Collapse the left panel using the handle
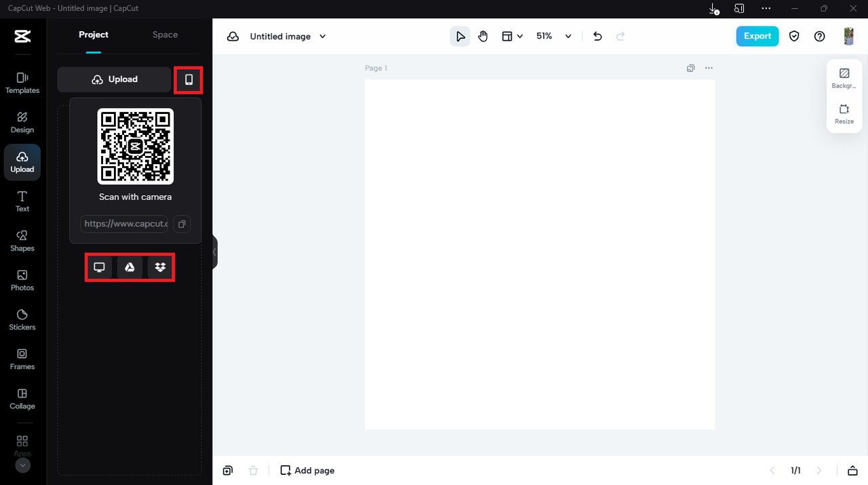The image size is (868, 485). [x=215, y=252]
